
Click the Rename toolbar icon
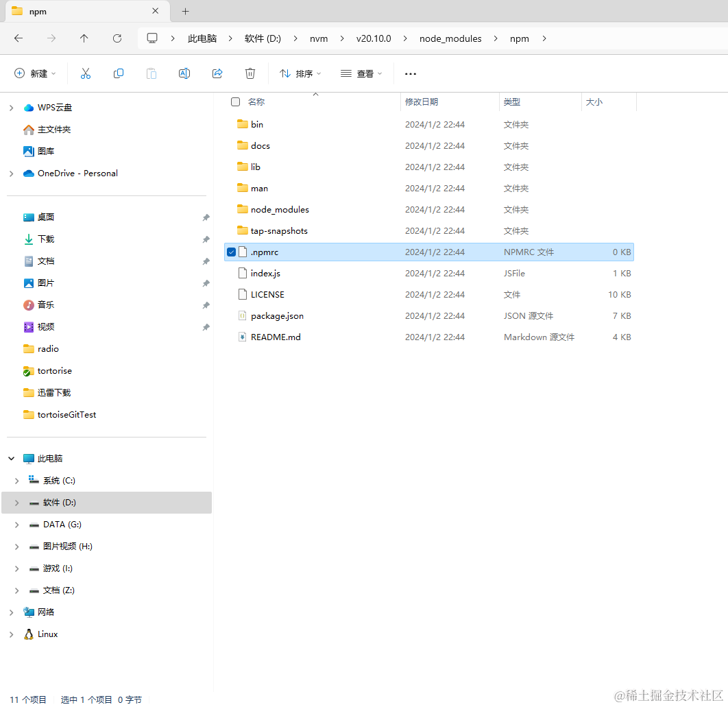tap(184, 73)
